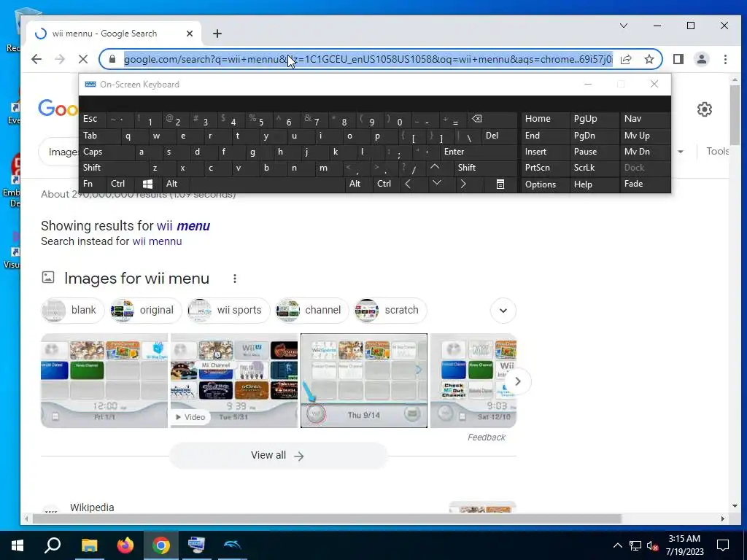Click the site lock icon

pos(112,59)
